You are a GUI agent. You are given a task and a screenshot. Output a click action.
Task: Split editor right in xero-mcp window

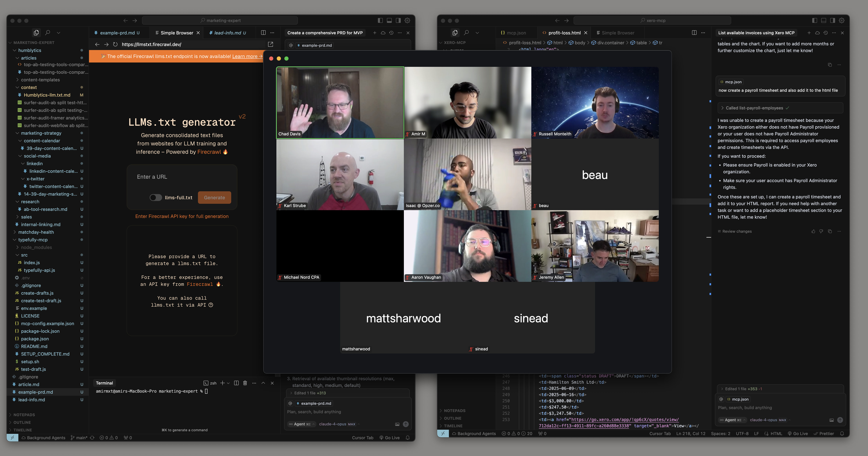pos(694,33)
